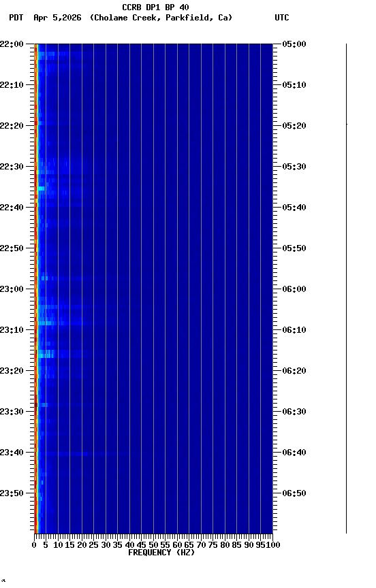Image resolution: width=376 pixels, height=588 pixels.
Task: Click the 'UTC' timezone label
Action: point(282,18)
